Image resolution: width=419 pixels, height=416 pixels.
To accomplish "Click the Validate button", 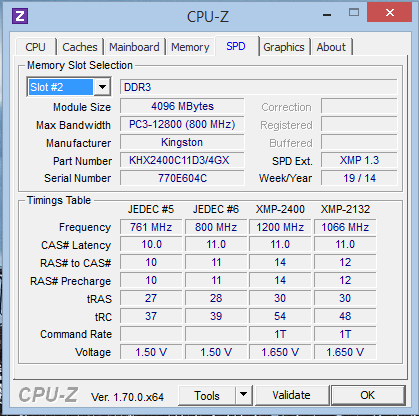I will pyautogui.click(x=292, y=395).
